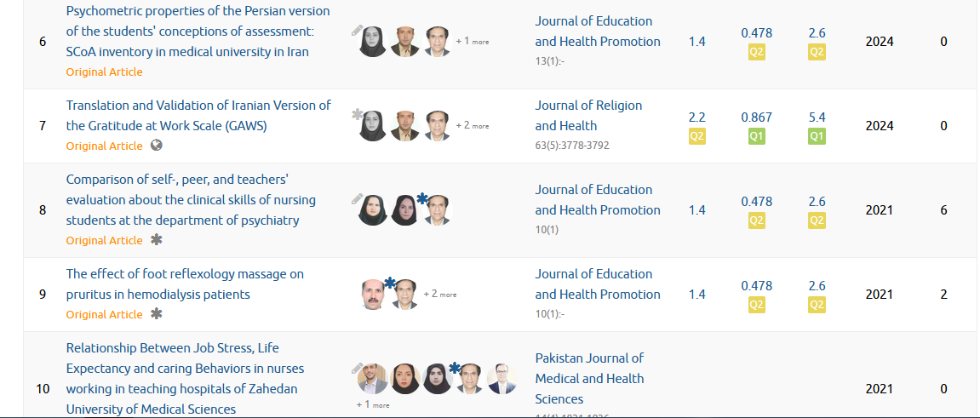Click the second woman author photo in row 8
Image resolution: width=980 pixels, height=418 pixels.
click(x=404, y=210)
